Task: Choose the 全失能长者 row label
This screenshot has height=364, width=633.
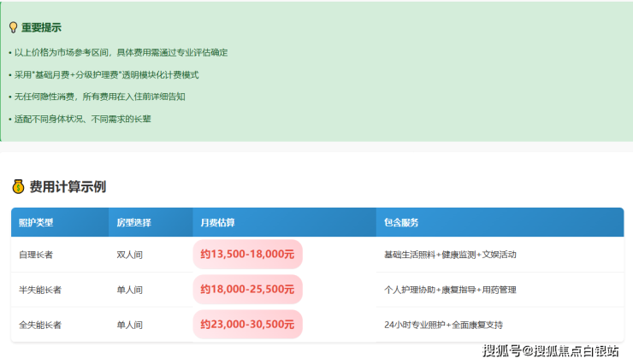Action: (x=40, y=325)
